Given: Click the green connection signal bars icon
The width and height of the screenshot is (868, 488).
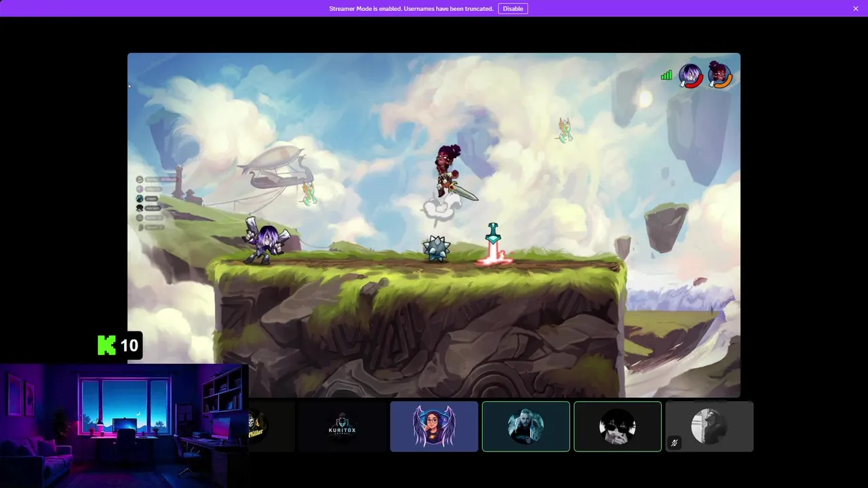Looking at the screenshot, I should click(x=667, y=75).
